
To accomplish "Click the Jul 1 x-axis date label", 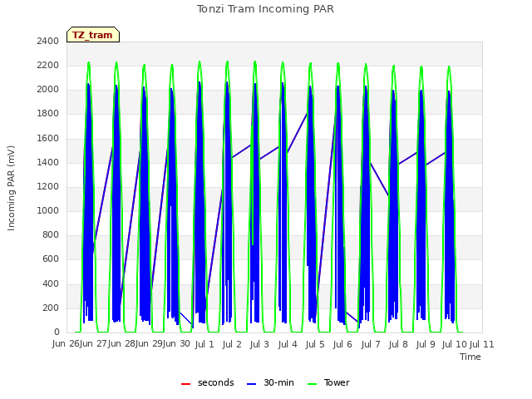I will [x=204, y=344].
